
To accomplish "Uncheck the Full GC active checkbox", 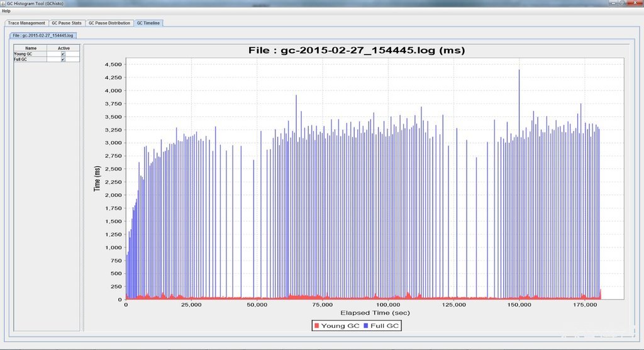I will (64, 59).
